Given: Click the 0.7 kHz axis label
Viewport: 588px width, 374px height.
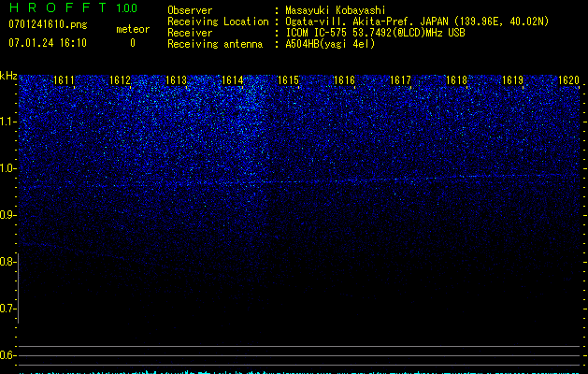Looking at the screenshot, I should 7,309.
